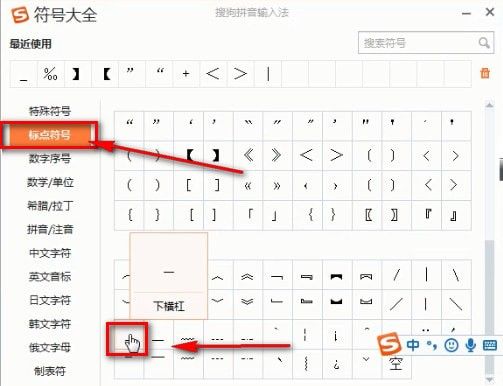
Task: Insert the » right guillemet symbol
Action: click(277, 185)
